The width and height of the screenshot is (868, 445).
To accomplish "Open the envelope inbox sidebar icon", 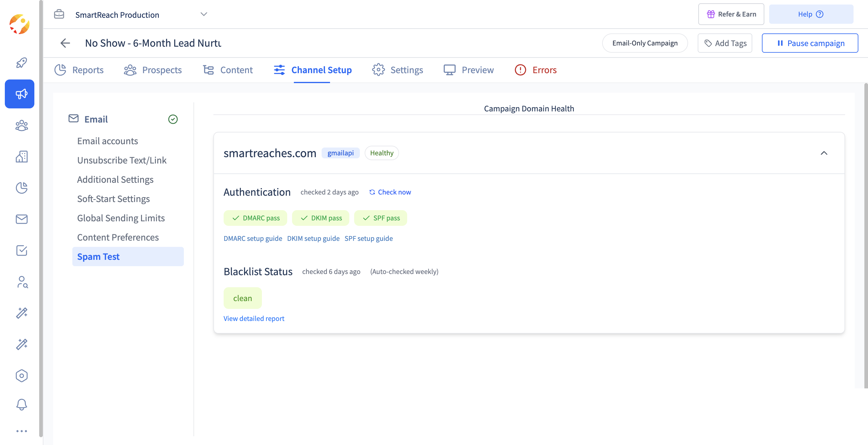I will tap(22, 219).
